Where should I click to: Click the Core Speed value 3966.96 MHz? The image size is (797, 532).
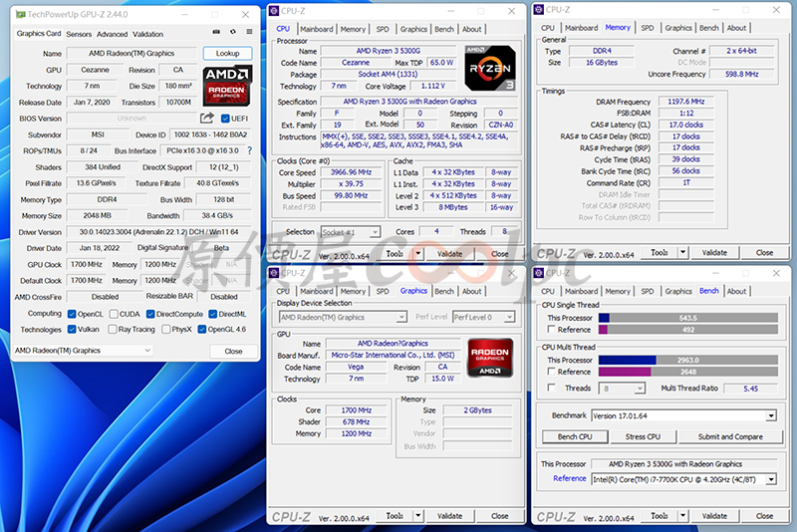pos(351,172)
